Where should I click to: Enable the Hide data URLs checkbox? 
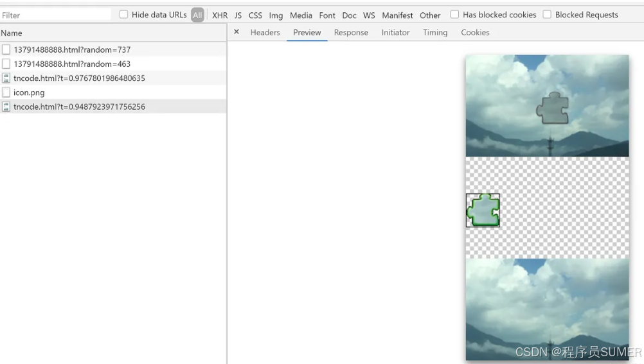pyautogui.click(x=124, y=15)
